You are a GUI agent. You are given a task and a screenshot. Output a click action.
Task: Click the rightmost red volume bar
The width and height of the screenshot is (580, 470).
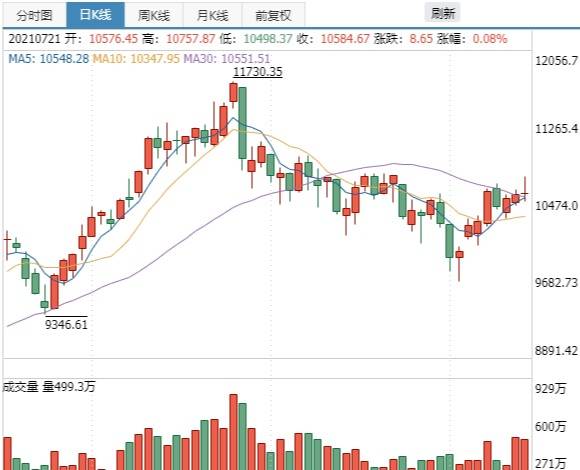click(525, 454)
